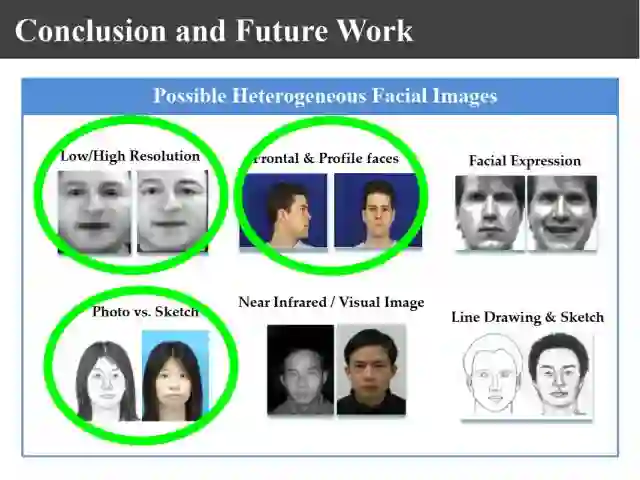This screenshot has height=480, width=640.
Task: Select the pencil sketch of long-haired woman
Action: coord(108,381)
